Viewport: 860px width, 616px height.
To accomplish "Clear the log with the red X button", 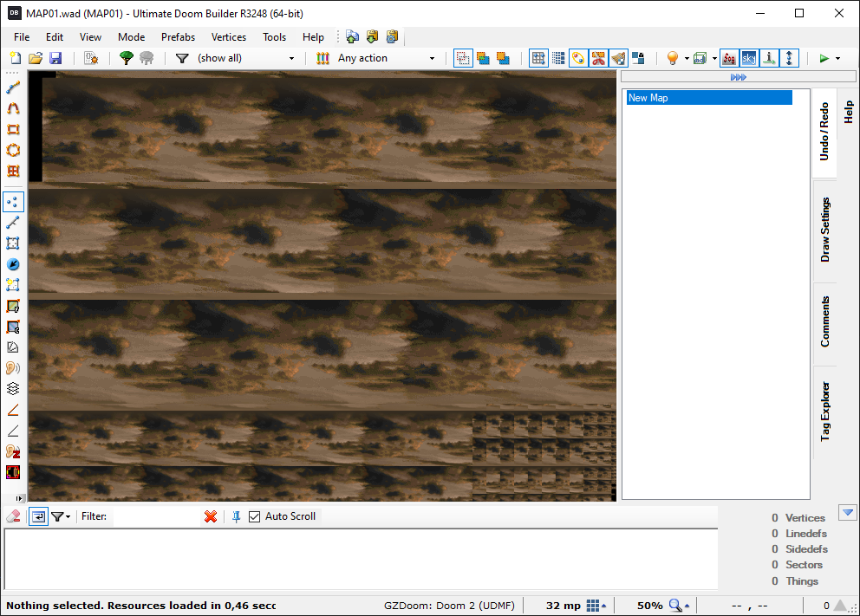I will point(211,516).
